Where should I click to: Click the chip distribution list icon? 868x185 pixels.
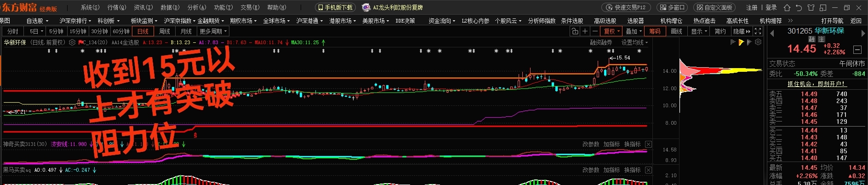733,42
